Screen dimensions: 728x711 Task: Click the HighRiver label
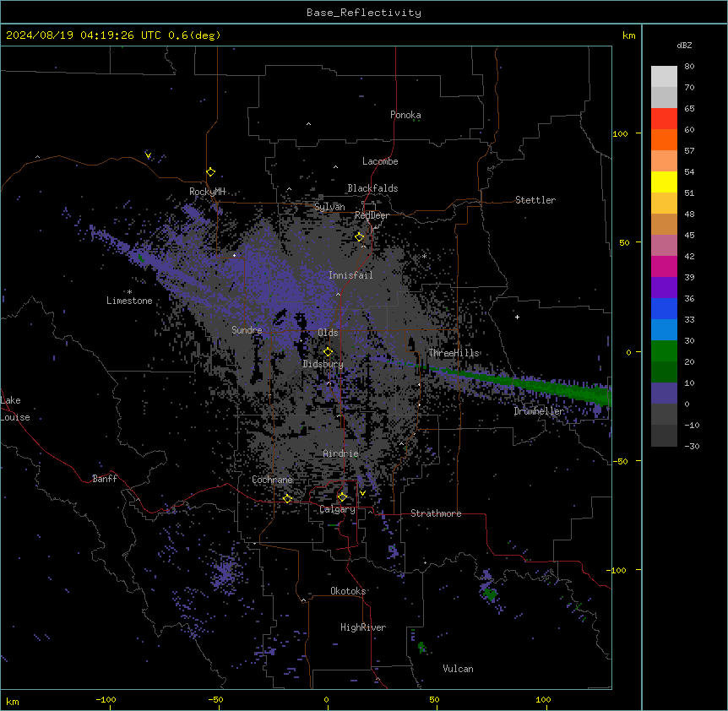tap(363, 627)
